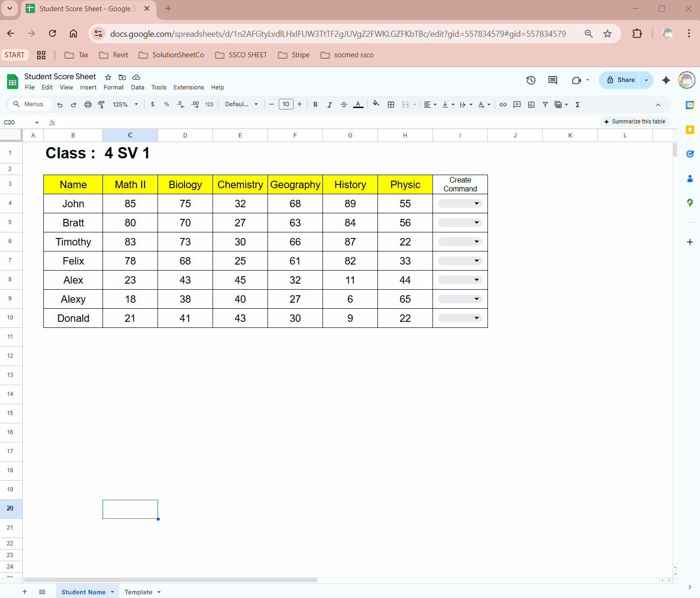
Task: Open the 125% zoom dropdown
Action: 125,104
